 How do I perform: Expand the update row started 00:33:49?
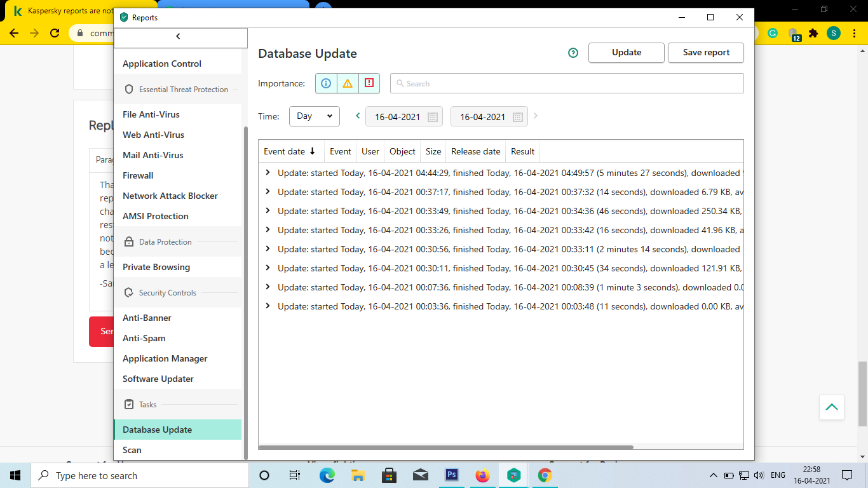268,211
